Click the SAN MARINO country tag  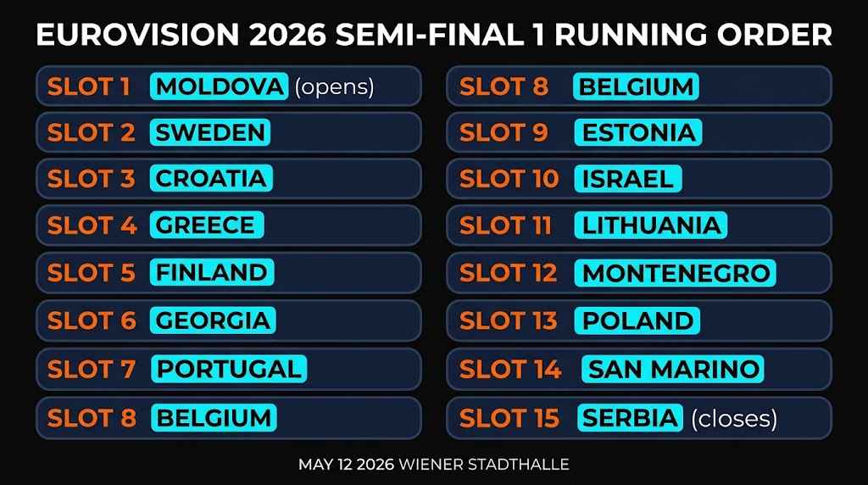(x=673, y=370)
